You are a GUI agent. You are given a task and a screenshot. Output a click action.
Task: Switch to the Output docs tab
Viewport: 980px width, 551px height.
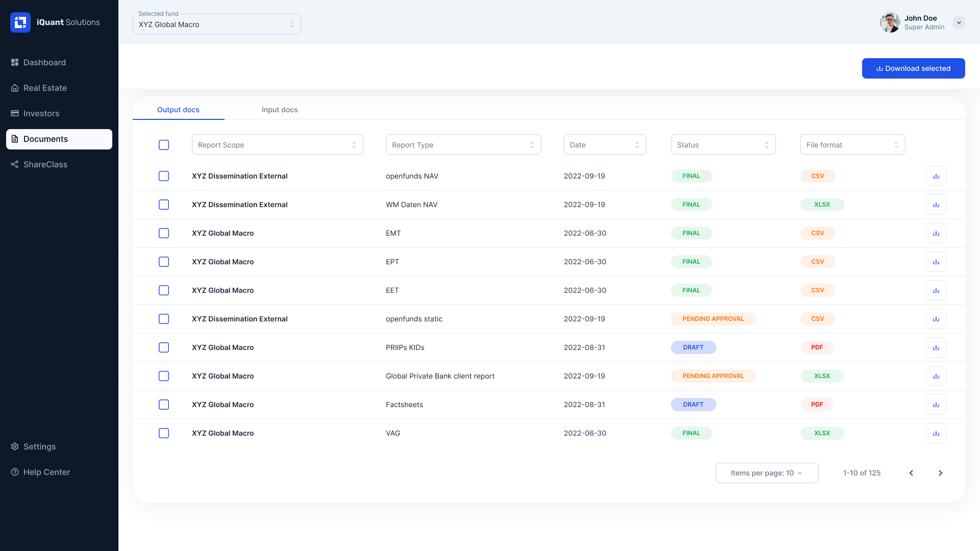[x=178, y=110]
